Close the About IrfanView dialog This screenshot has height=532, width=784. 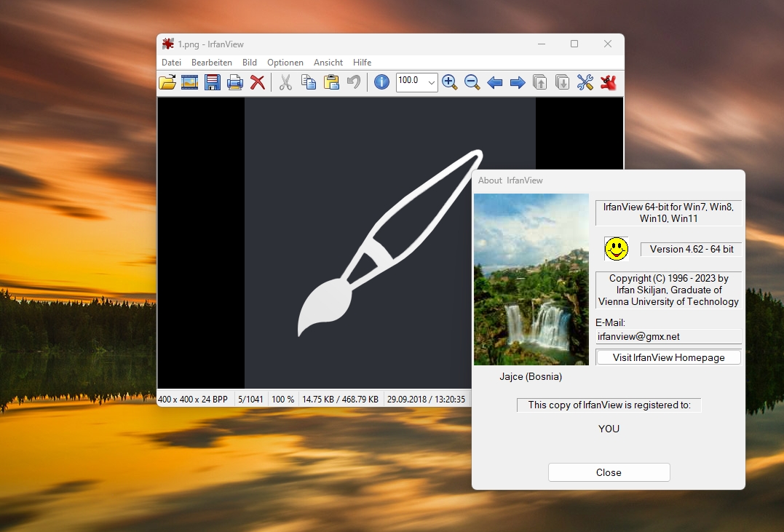(609, 472)
